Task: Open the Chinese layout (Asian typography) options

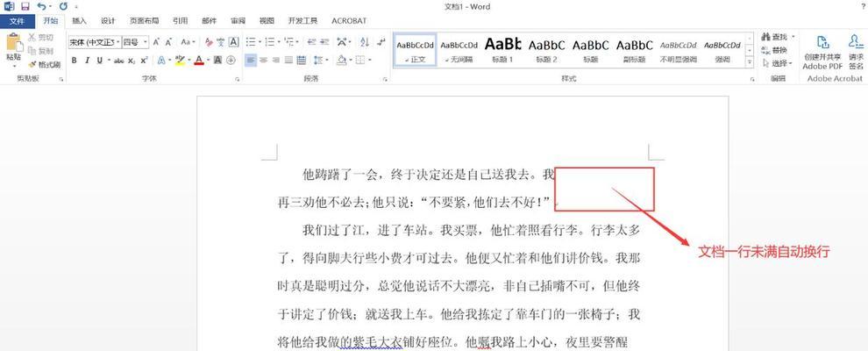Action: (342, 42)
